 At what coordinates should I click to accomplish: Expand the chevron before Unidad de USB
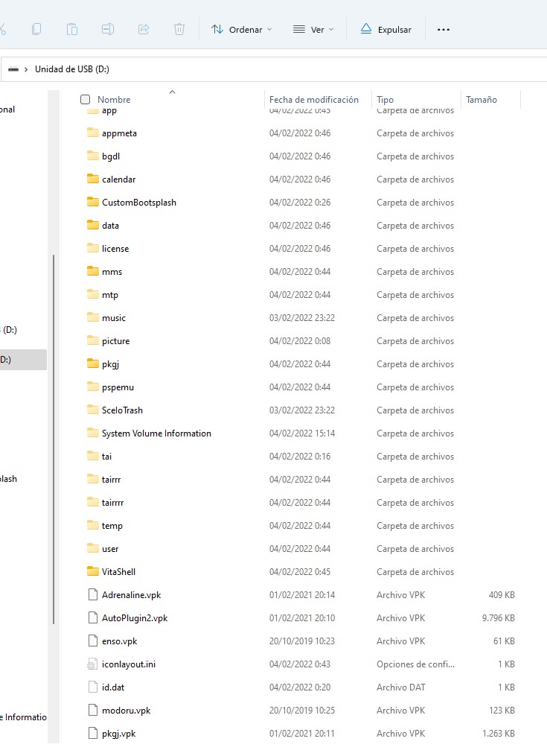click(x=26, y=69)
